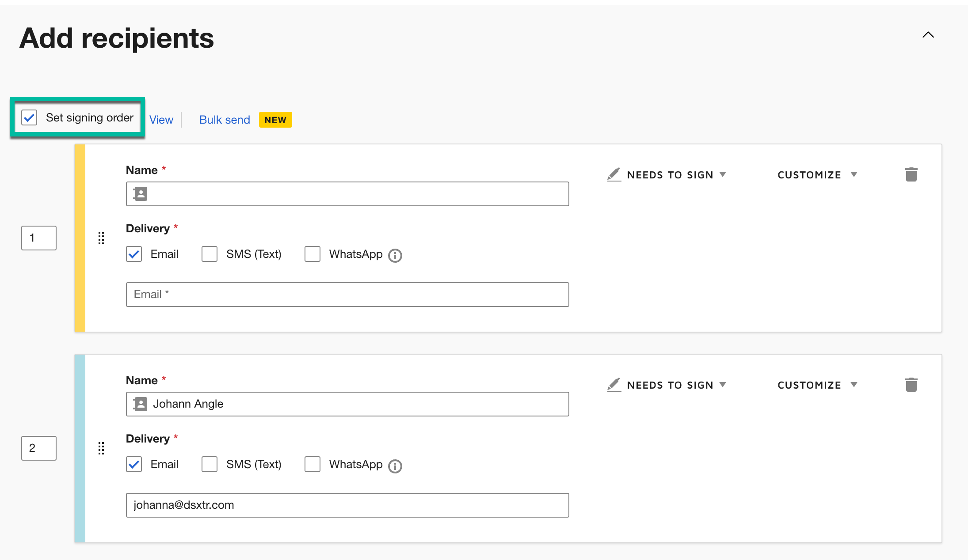Screen dimensions: 968x560
Task: Grab drag handle of second recipient card
Action: coord(101,448)
